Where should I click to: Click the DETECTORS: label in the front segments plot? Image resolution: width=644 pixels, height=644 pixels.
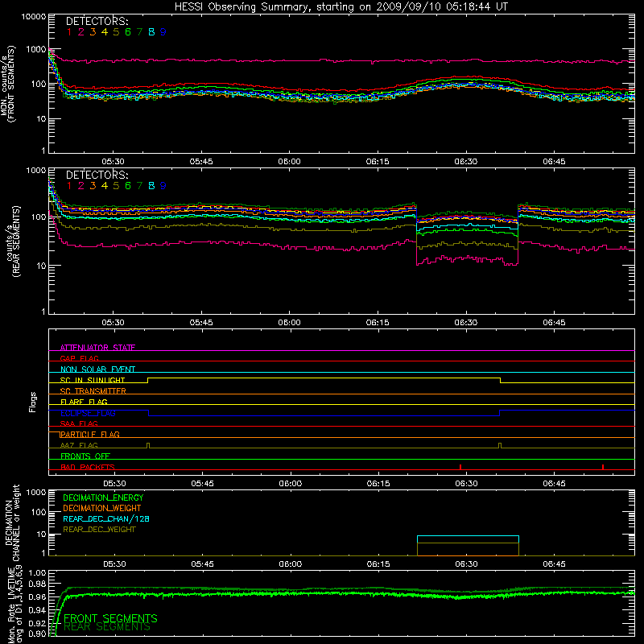[x=97, y=21]
